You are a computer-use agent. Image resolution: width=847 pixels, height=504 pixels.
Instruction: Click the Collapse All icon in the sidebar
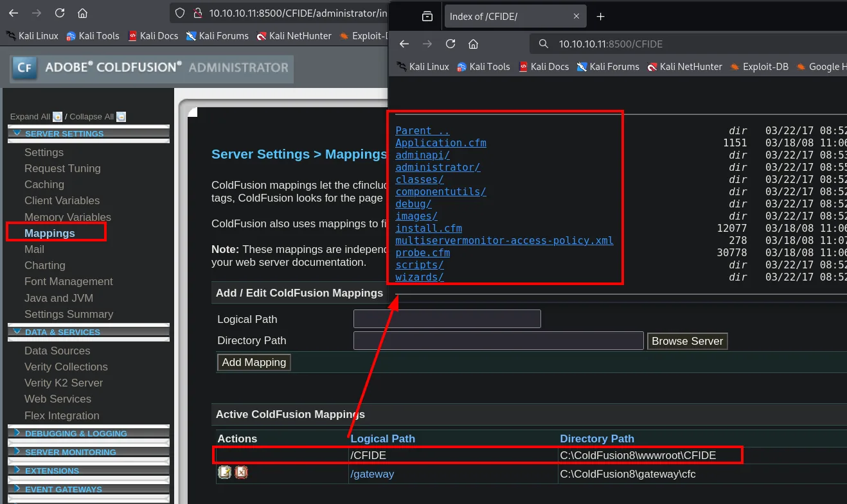[x=121, y=117]
